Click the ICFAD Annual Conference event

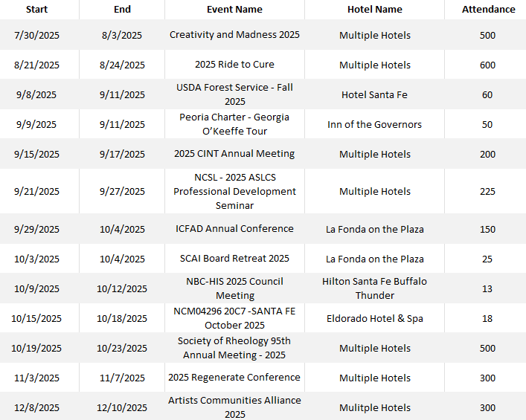(x=234, y=229)
